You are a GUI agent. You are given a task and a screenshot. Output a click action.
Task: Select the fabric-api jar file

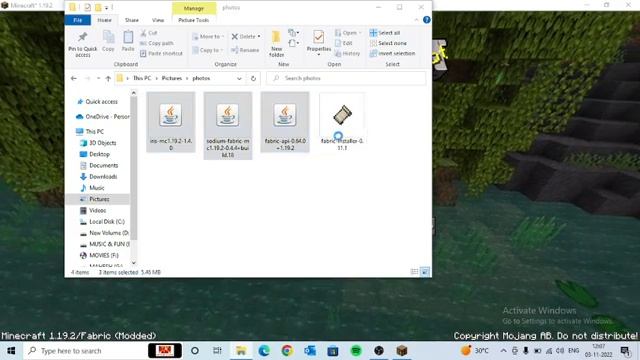(x=285, y=122)
